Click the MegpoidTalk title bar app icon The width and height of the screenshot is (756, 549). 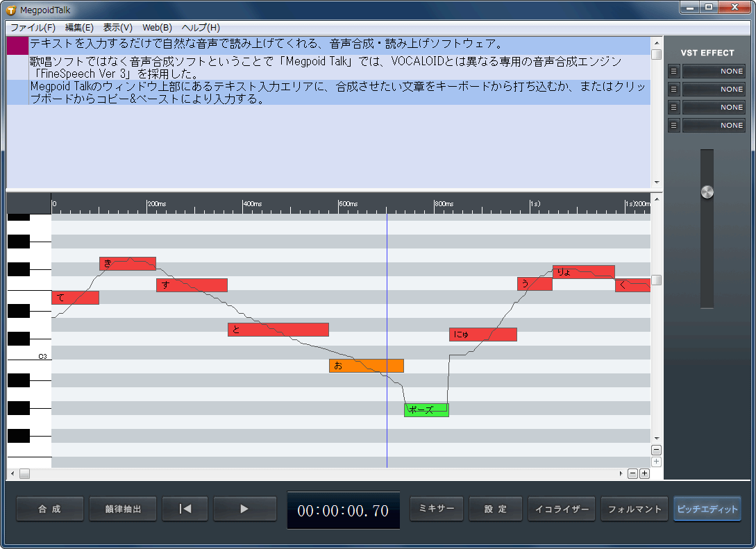11,10
